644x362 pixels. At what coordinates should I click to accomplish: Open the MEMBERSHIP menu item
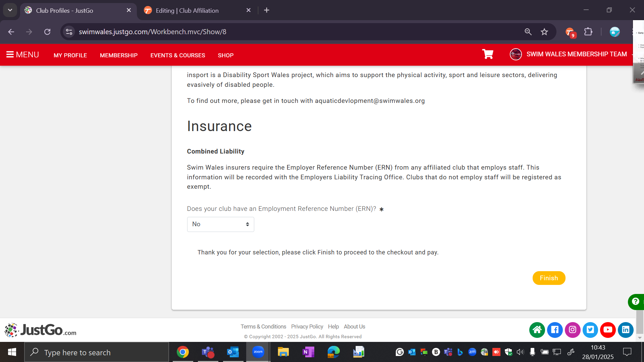119,55
